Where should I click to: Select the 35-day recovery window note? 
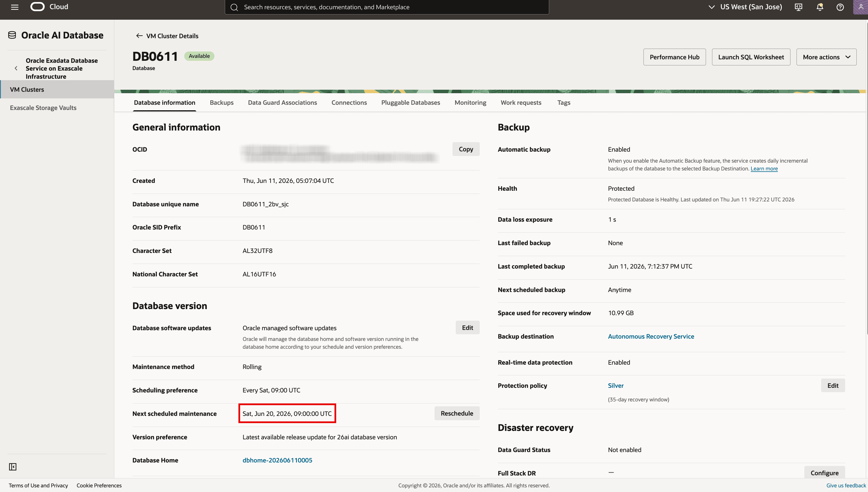[x=638, y=399]
